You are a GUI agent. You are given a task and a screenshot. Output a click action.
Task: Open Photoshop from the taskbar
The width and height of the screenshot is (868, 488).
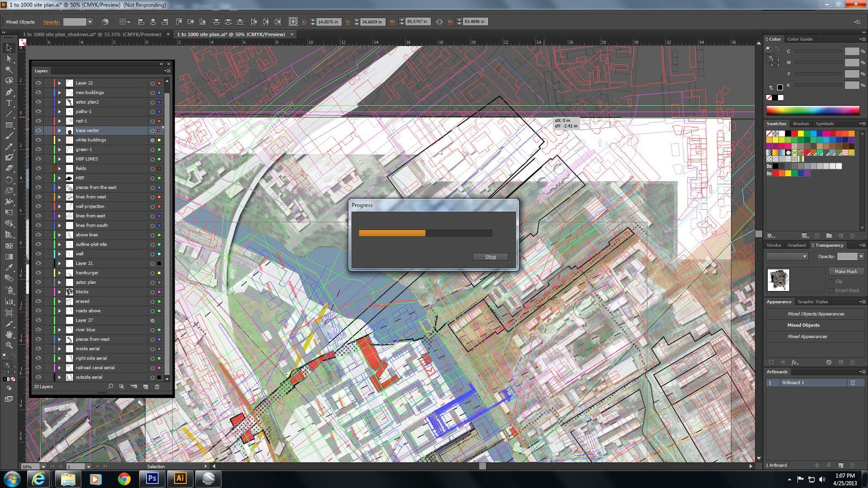coord(152,478)
